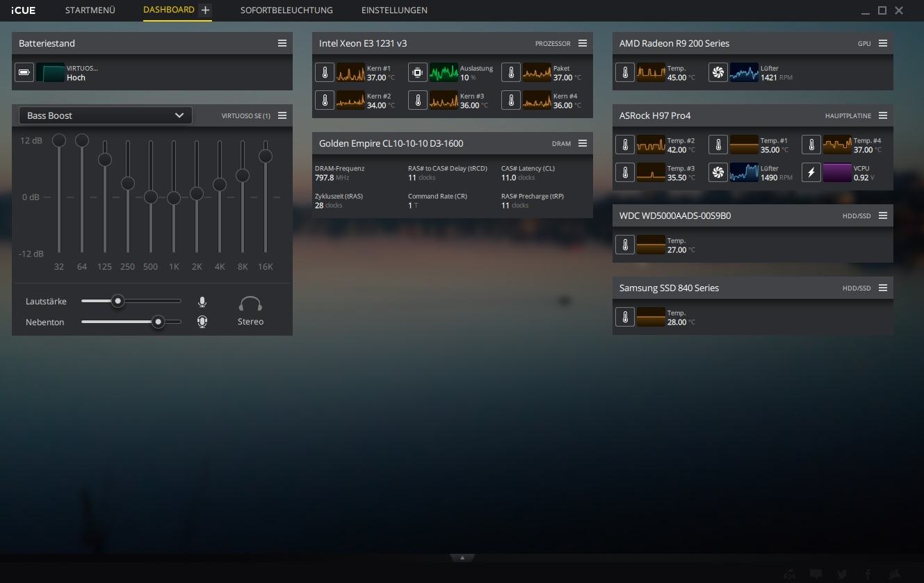Click the 64 Hz equalizer slider
The image size is (924, 583).
point(82,197)
